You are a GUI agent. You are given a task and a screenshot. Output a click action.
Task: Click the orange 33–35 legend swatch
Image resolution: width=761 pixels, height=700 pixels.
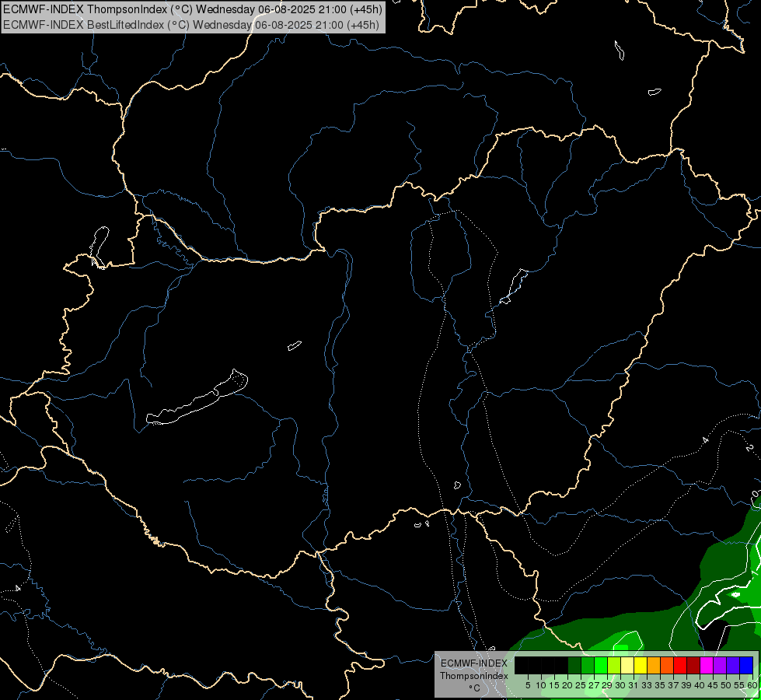coord(654,665)
